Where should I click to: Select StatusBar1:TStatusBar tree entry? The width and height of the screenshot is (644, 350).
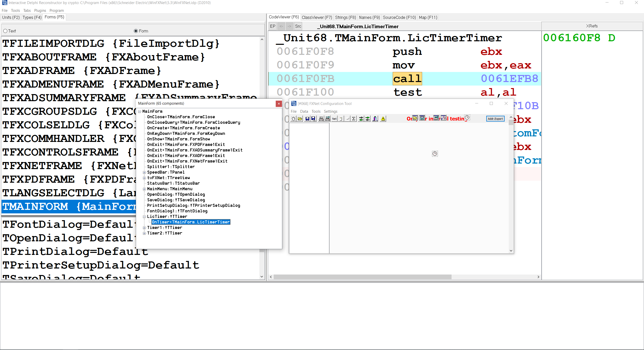click(x=173, y=183)
